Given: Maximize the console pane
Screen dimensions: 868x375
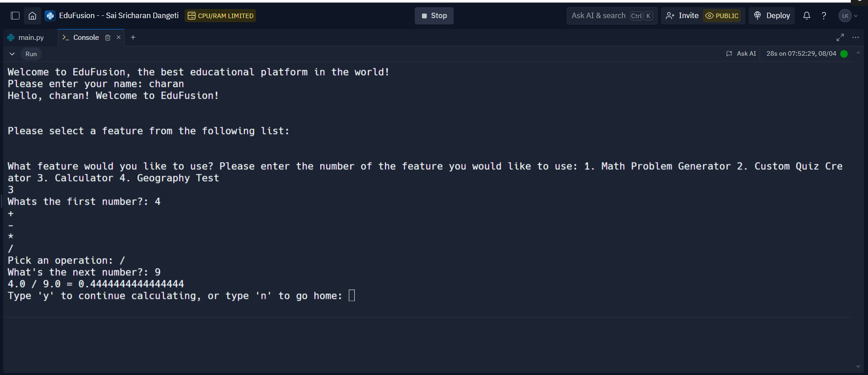Looking at the screenshot, I should (840, 38).
